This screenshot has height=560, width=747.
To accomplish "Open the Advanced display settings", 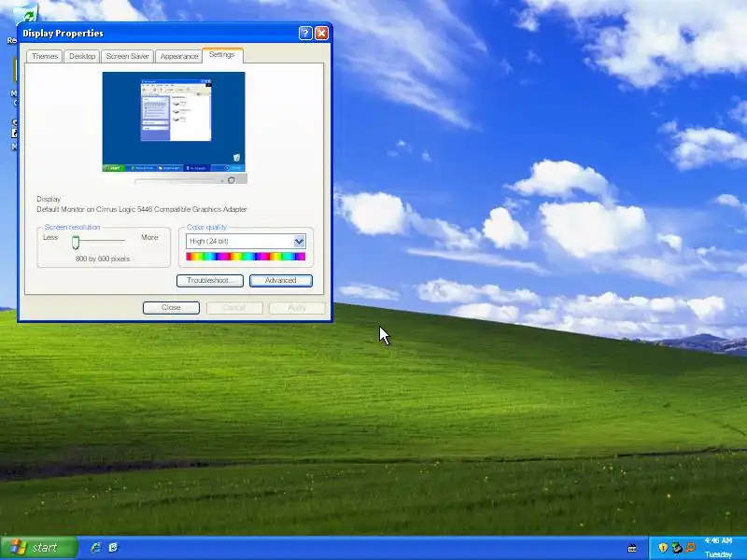I will (x=281, y=281).
